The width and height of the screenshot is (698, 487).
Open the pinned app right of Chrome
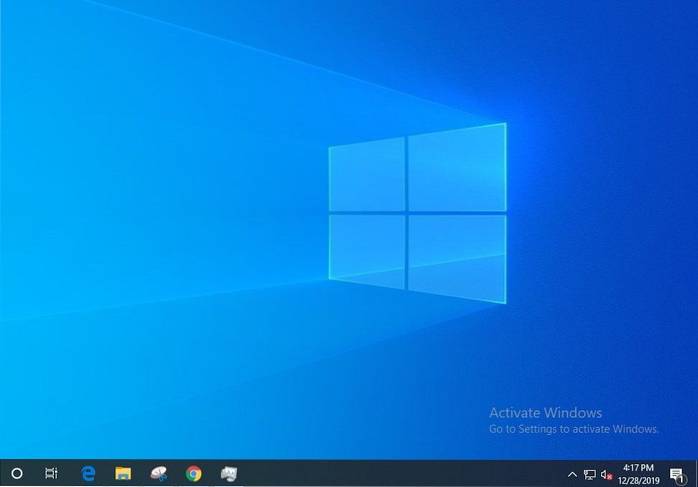pos(228,473)
